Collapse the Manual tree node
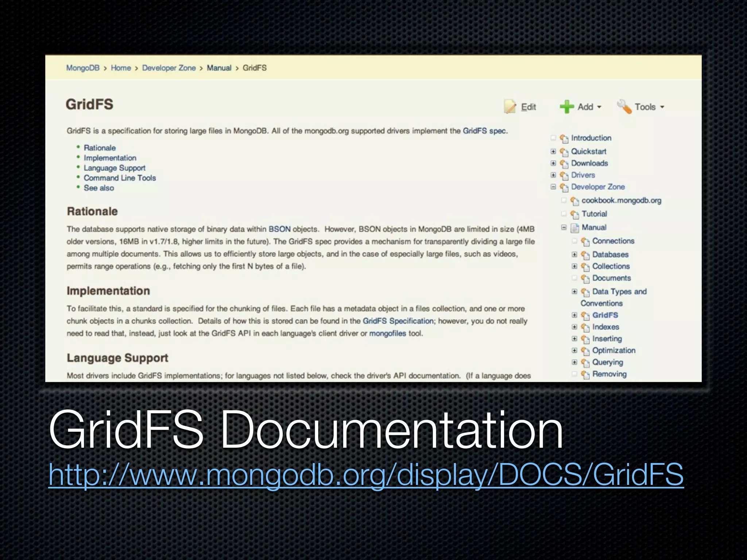Viewport: 747px width, 560px height. (564, 227)
